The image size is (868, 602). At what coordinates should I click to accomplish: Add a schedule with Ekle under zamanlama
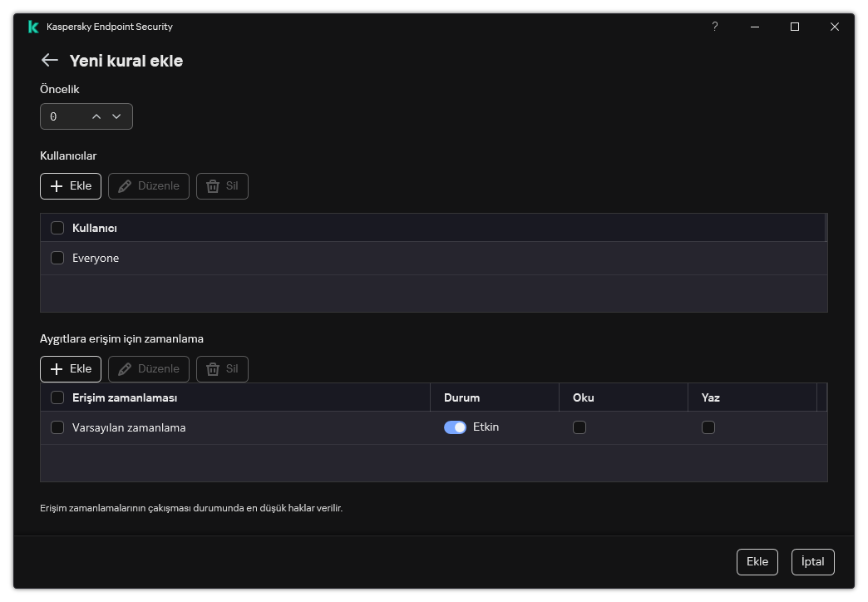(x=71, y=369)
